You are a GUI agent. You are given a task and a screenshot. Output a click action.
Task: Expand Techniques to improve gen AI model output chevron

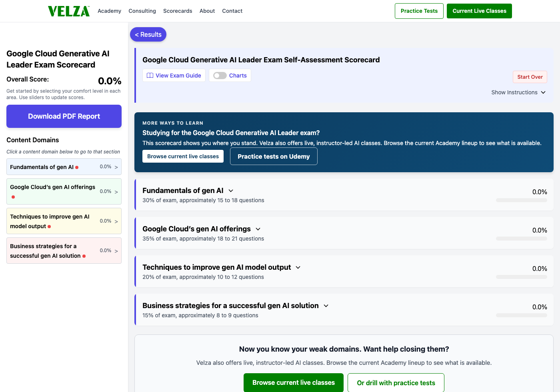coord(298,267)
